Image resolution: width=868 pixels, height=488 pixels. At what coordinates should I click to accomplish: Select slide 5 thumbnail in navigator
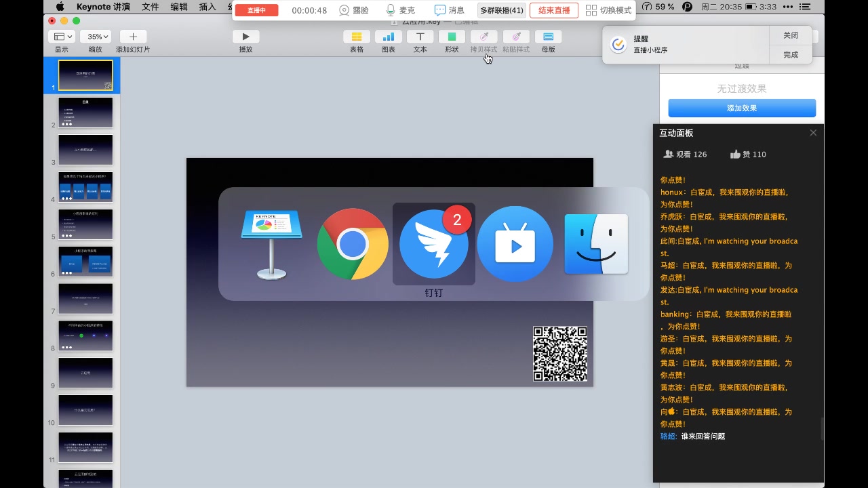pos(85,224)
